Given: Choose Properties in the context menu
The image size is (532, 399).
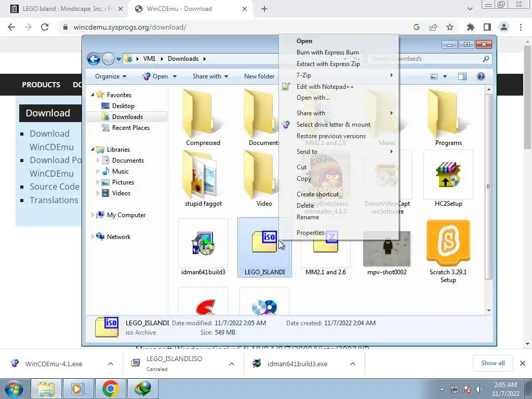Looking at the screenshot, I should click(339, 233).
